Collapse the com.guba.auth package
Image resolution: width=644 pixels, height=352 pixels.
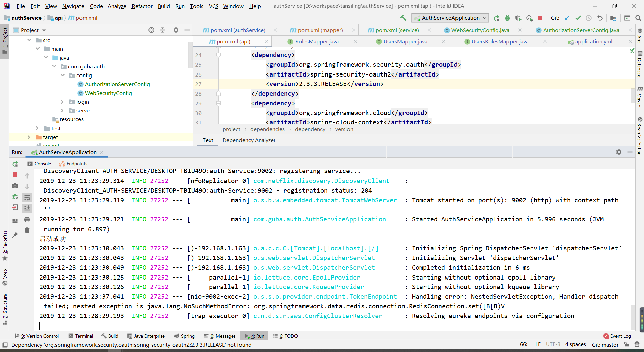pos(54,66)
